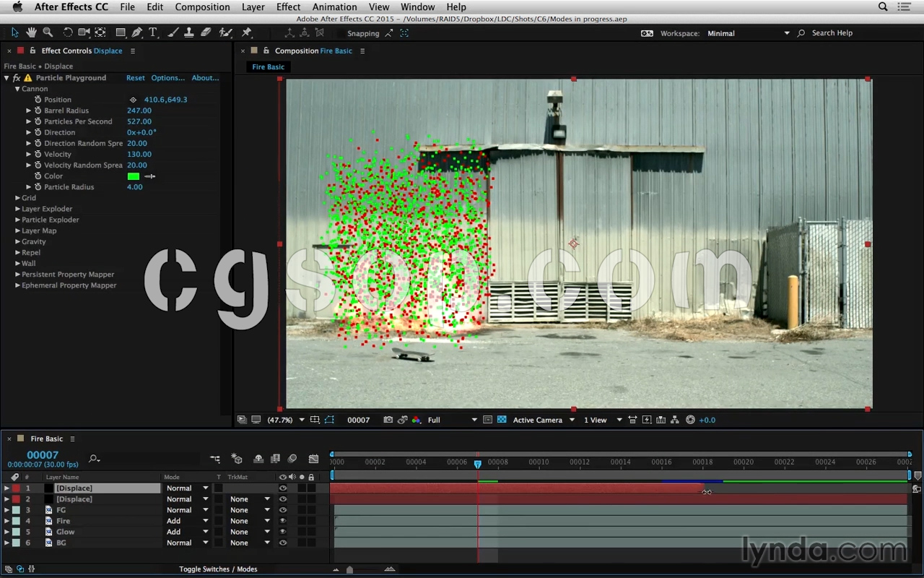The height and width of the screenshot is (578, 924).
Task: Toggle the transparency grid icon
Action: coord(502,420)
